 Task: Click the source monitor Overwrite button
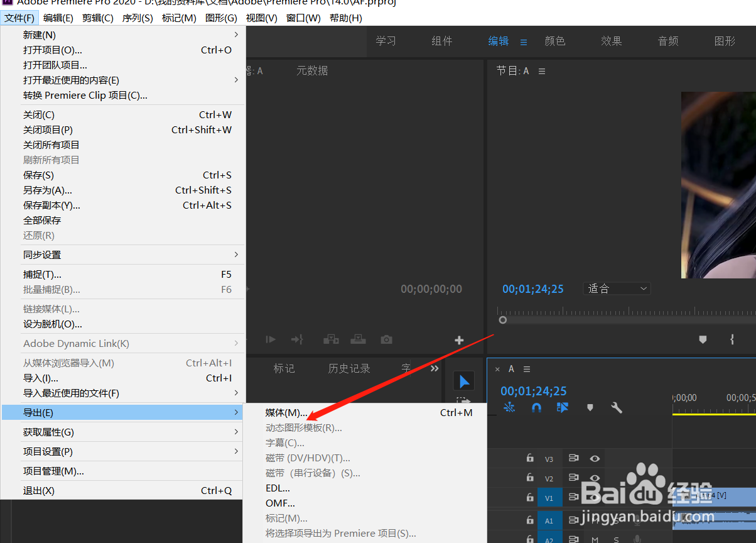coord(358,339)
